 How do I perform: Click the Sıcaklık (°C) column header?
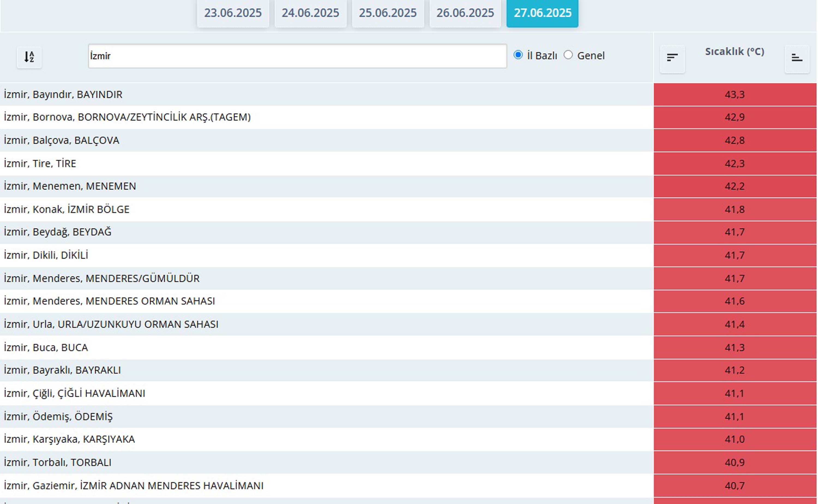pyautogui.click(x=734, y=52)
